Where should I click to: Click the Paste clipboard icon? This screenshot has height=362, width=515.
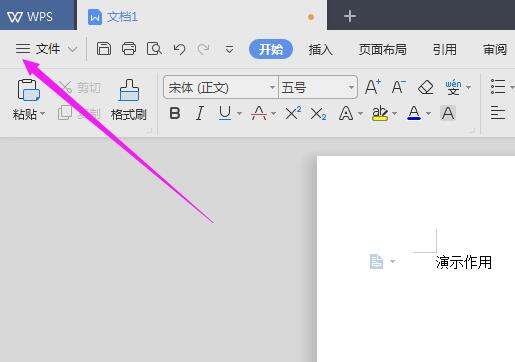(x=29, y=90)
